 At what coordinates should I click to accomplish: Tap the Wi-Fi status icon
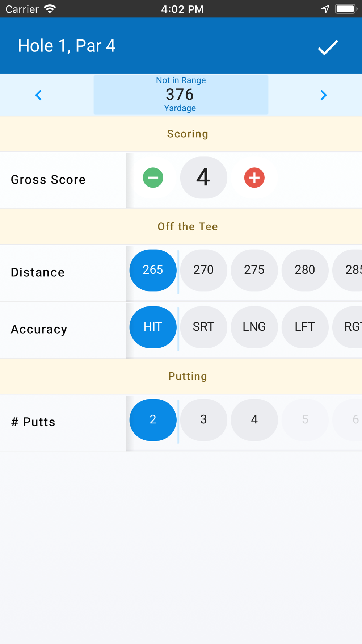click(x=50, y=9)
